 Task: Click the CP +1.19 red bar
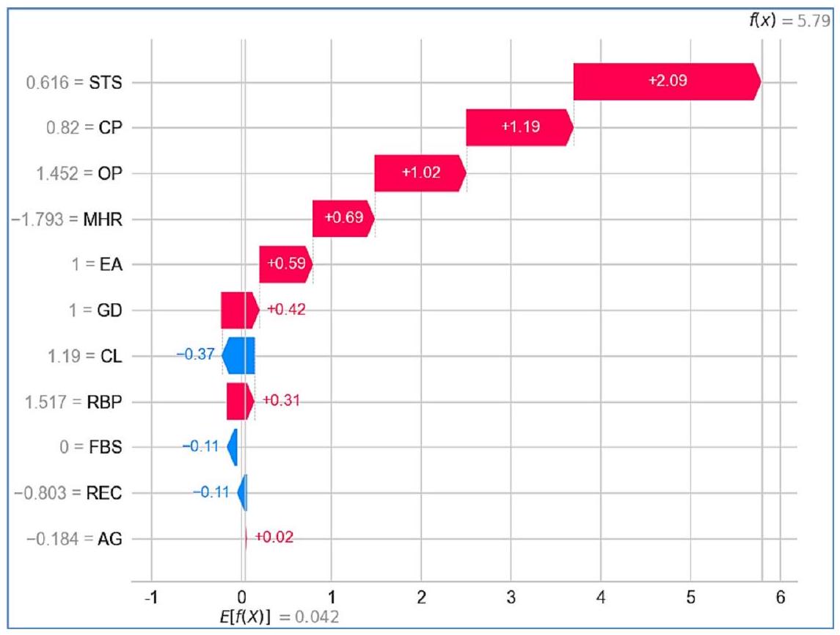[x=519, y=127]
